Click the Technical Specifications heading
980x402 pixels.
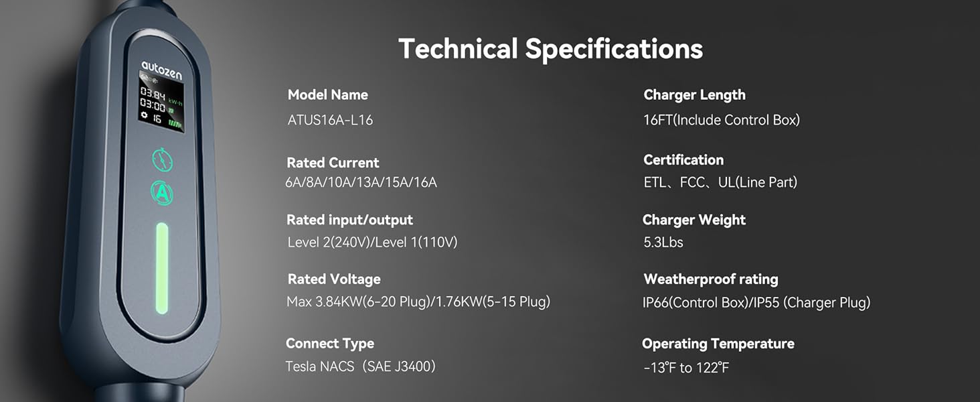[x=550, y=49]
